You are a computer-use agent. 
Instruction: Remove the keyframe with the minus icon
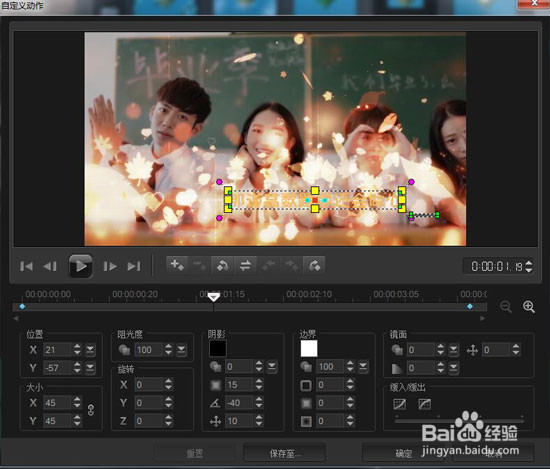(200, 265)
